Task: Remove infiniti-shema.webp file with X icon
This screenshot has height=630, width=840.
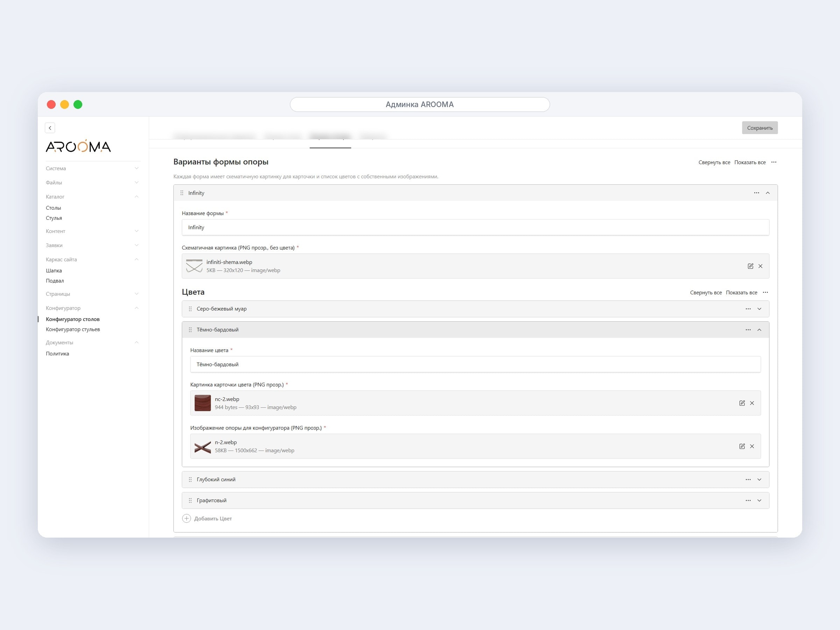Action: pyautogui.click(x=760, y=266)
